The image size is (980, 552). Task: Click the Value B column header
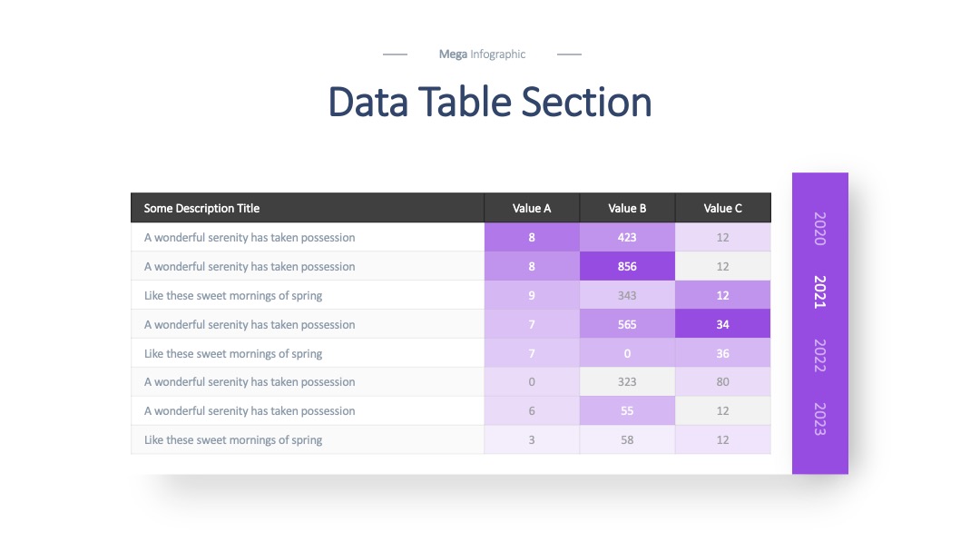(x=627, y=208)
